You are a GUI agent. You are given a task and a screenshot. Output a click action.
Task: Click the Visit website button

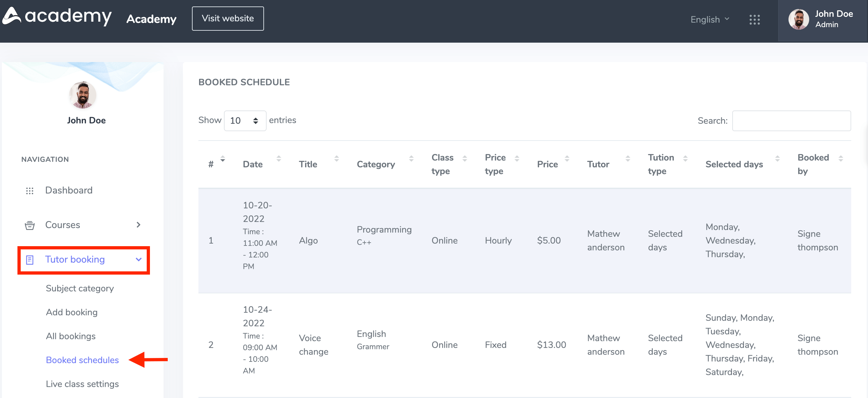(228, 18)
